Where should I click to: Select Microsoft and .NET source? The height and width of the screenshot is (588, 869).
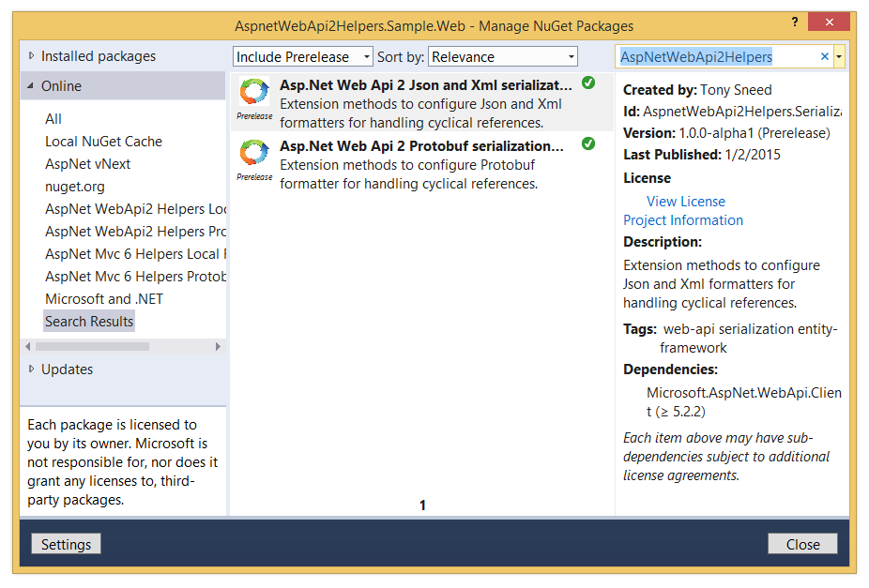[x=104, y=299]
